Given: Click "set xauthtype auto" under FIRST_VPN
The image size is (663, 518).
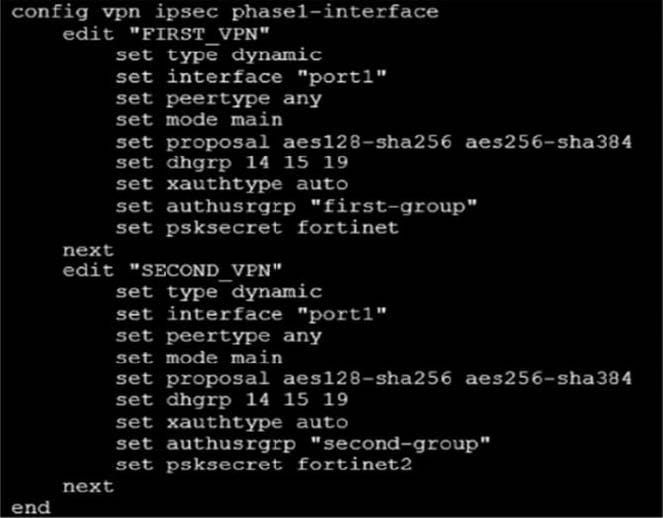Looking at the screenshot, I should pos(231,184).
